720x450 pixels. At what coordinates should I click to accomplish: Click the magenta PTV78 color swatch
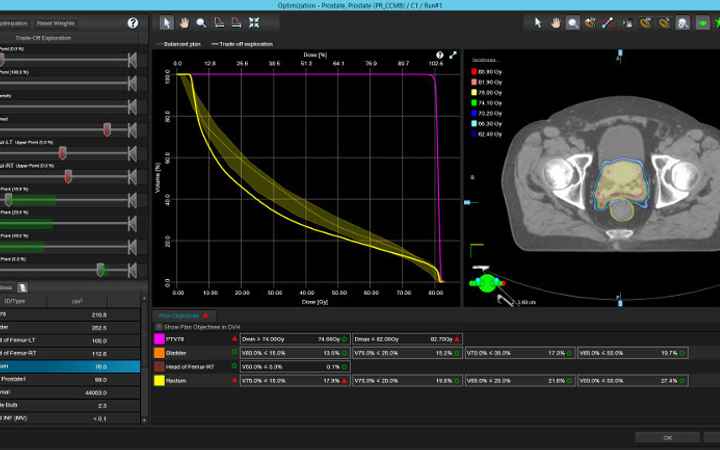pyautogui.click(x=159, y=340)
